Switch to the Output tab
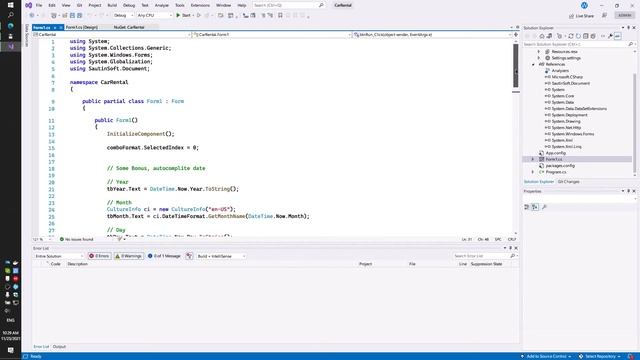The height and width of the screenshot is (360, 640). tap(59, 347)
